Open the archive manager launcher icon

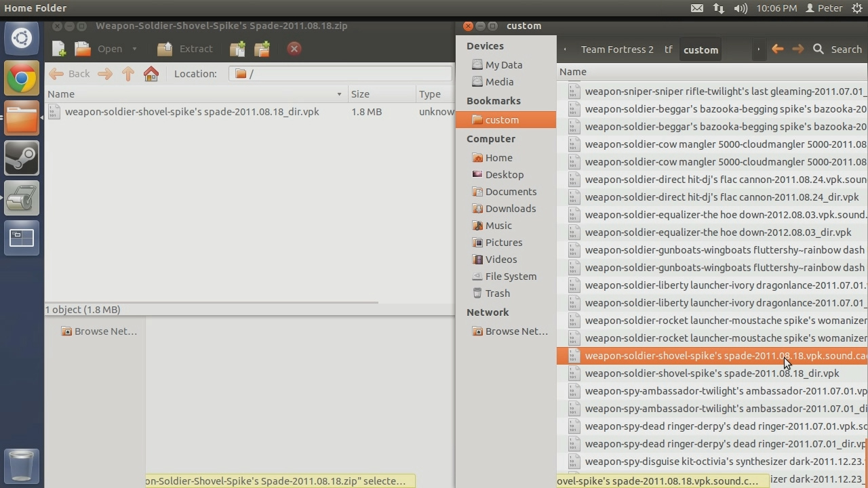22,198
